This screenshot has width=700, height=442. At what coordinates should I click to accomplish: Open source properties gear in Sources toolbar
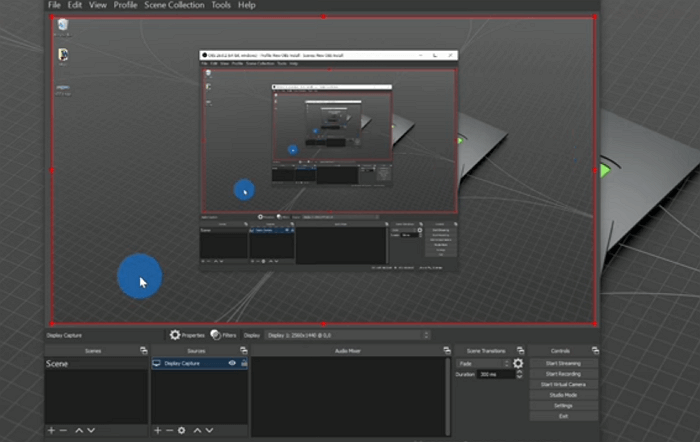181,430
